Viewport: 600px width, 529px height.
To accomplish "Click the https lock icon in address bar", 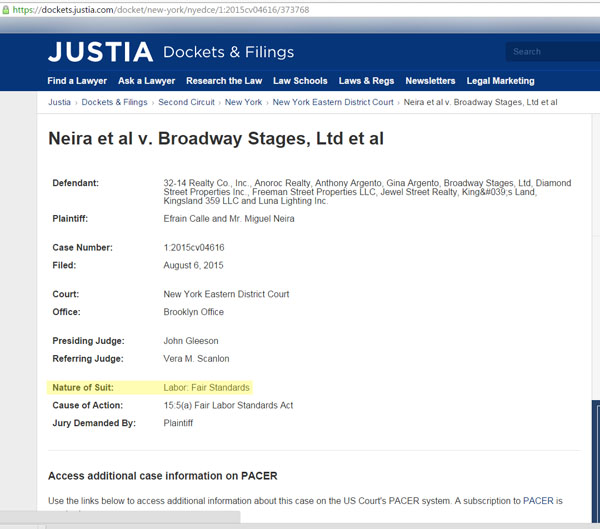I will point(6,10).
